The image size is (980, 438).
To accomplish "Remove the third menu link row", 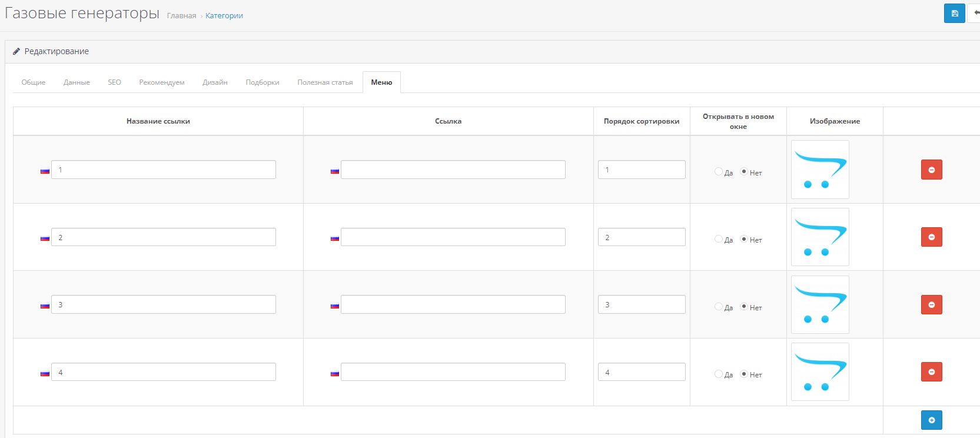I will (x=931, y=305).
